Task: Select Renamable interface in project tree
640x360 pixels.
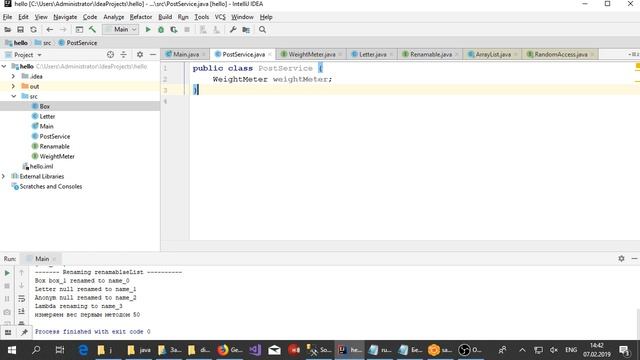Action: point(54,146)
